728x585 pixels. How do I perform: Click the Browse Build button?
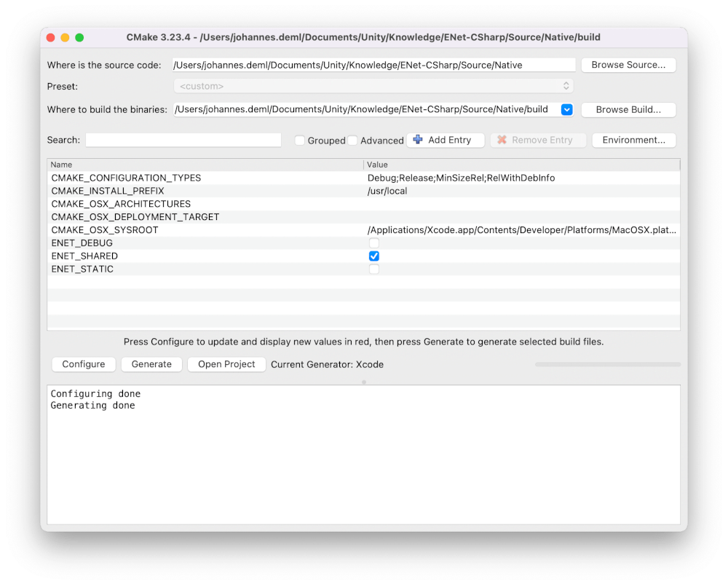(628, 110)
